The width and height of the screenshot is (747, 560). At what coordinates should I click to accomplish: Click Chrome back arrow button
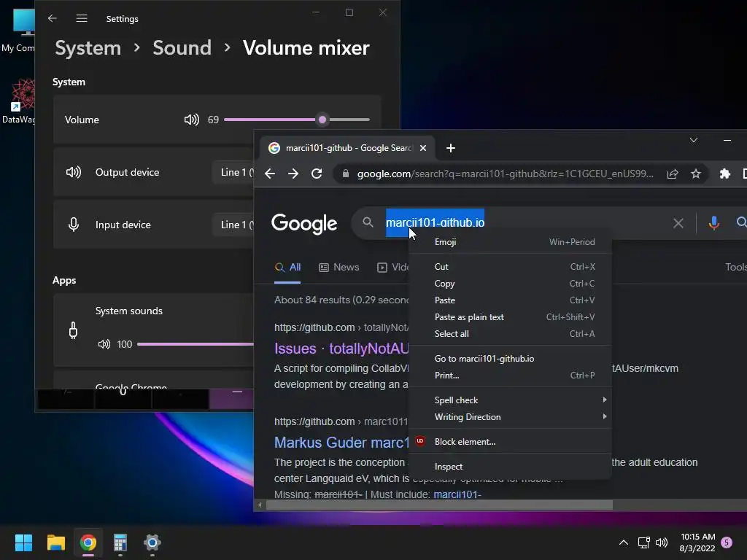point(270,174)
